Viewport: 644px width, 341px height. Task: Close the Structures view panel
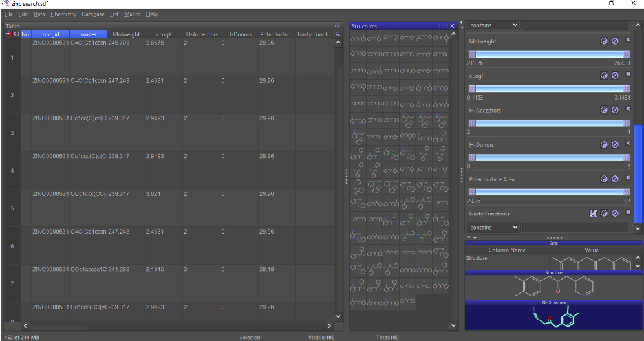click(x=453, y=26)
